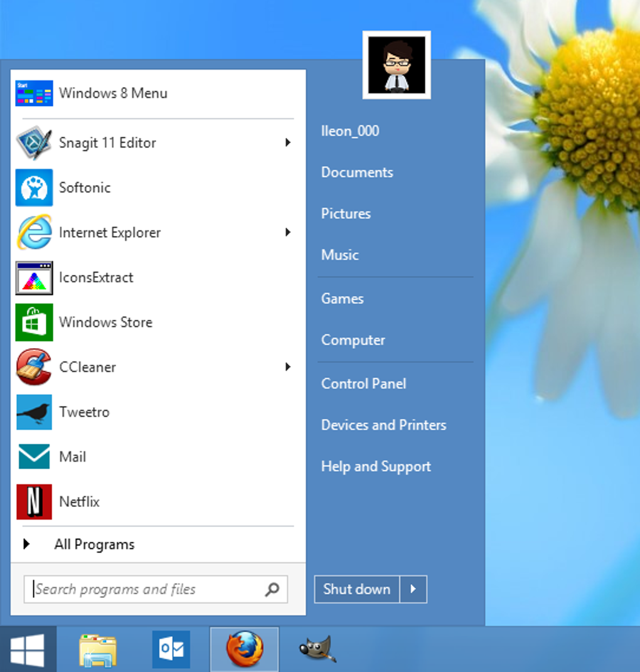Expand the Snagit 11 Editor submenu arrow
Image resolution: width=640 pixels, height=672 pixels.
[x=288, y=142]
